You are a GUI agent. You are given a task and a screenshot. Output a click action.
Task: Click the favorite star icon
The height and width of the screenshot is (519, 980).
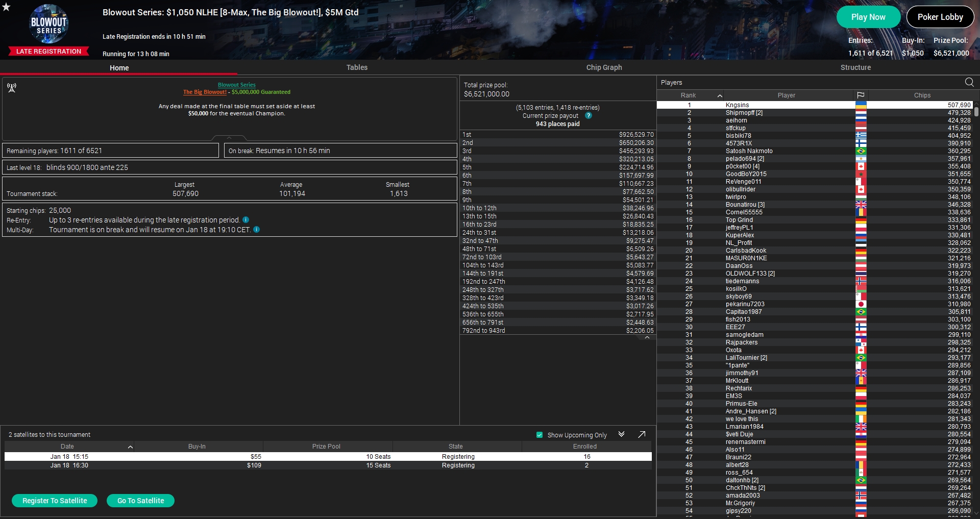[x=6, y=7]
